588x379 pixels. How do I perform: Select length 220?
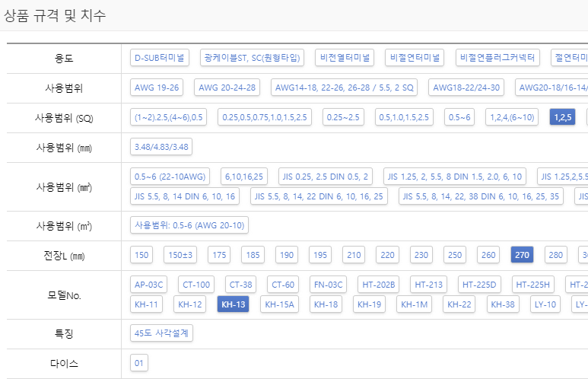click(x=387, y=255)
